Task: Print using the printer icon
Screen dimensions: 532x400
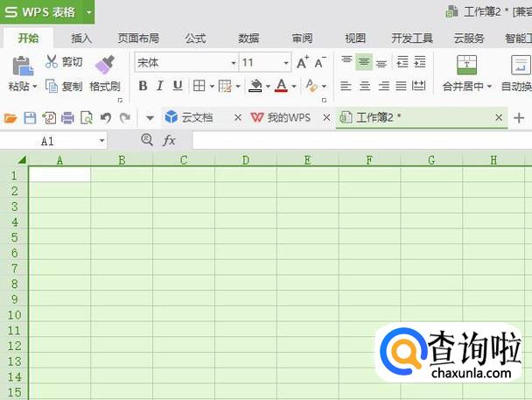Action: point(67,118)
